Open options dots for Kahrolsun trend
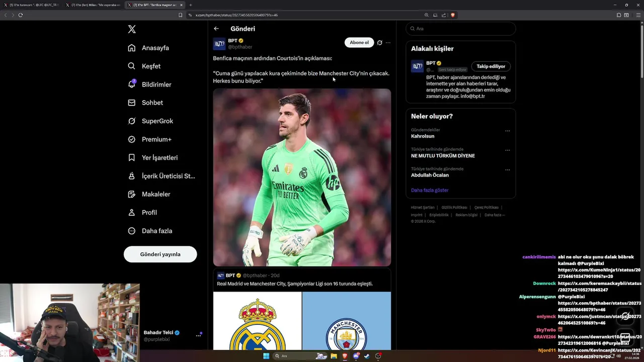The height and width of the screenshot is (362, 644). click(507, 131)
